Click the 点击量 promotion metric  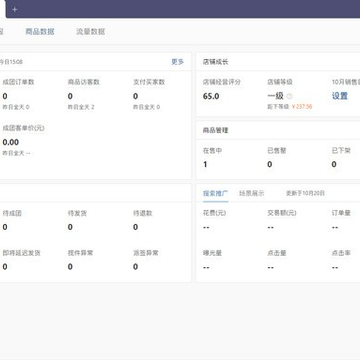coord(277,253)
